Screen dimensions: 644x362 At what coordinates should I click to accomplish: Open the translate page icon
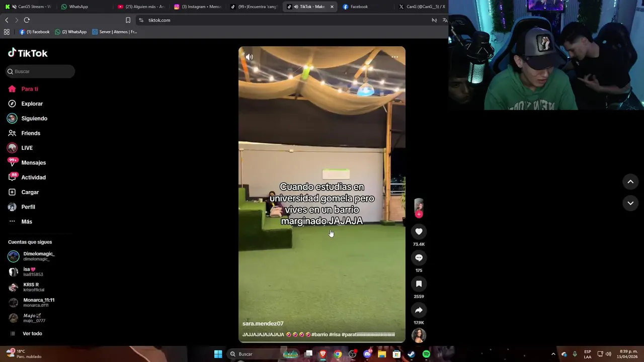pos(445,20)
